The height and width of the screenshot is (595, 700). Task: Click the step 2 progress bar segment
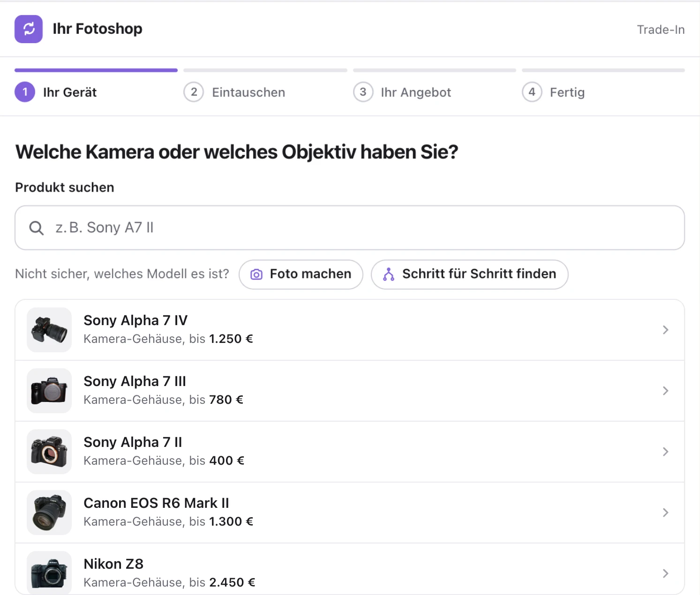(265, 70)
